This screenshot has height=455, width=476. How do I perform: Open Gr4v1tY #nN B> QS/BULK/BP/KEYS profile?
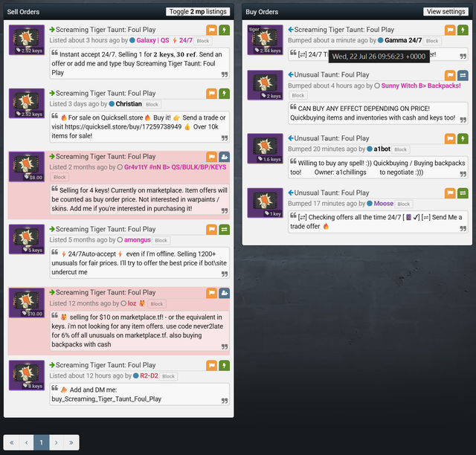(x=176, y=167)
